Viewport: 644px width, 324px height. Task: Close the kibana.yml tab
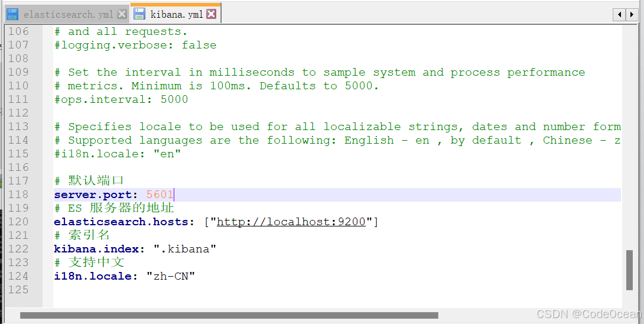211,14
